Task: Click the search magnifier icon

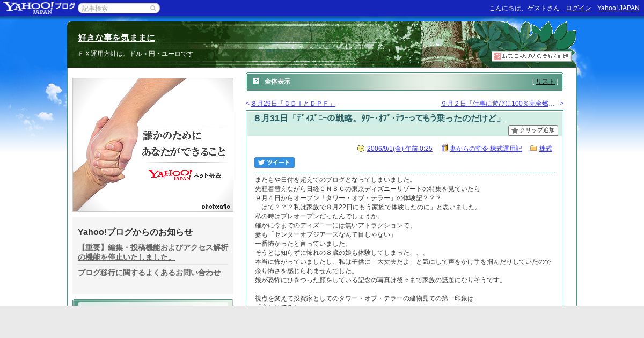Action: pyautogui.click(x=153, y=8)
